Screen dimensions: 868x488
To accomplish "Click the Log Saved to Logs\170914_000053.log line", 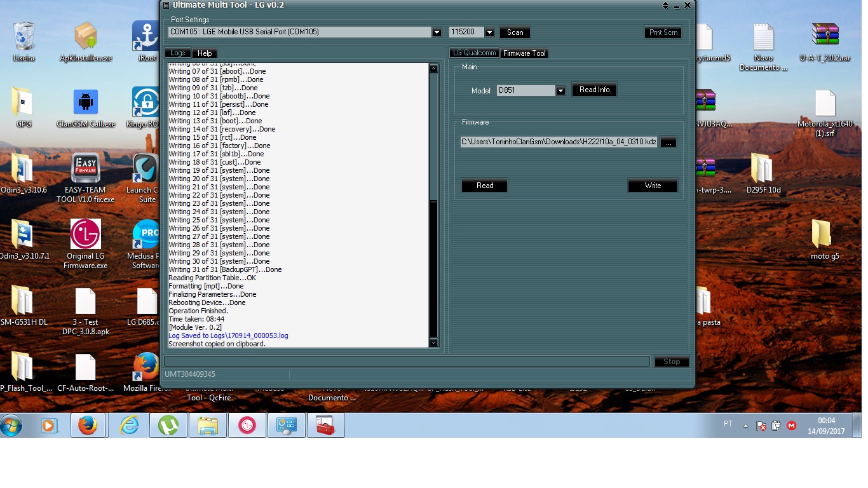I will pos(228,335).
